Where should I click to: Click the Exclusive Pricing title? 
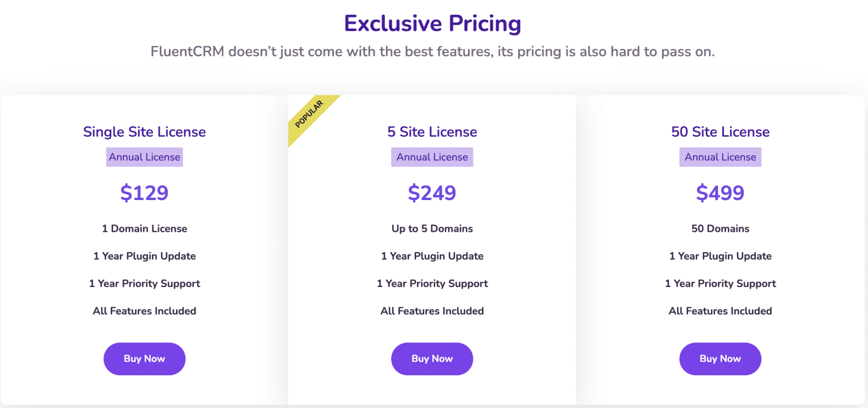tap(432, 23)
